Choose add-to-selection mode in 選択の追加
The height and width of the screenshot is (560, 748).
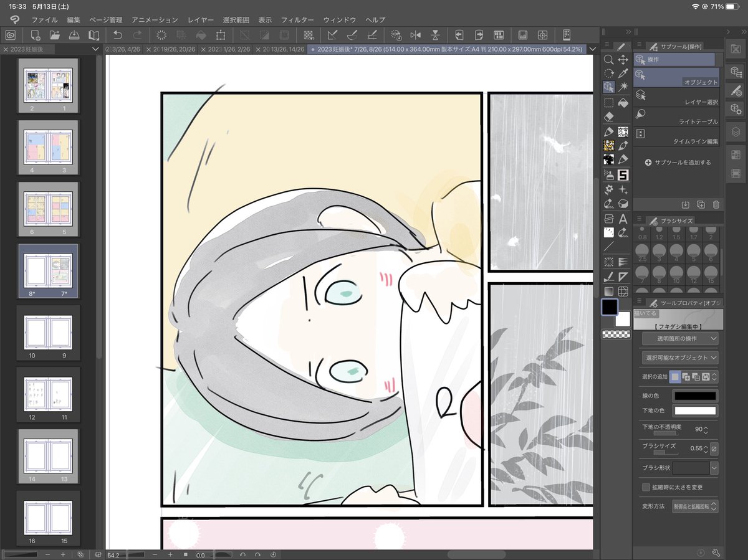[686, 376]
